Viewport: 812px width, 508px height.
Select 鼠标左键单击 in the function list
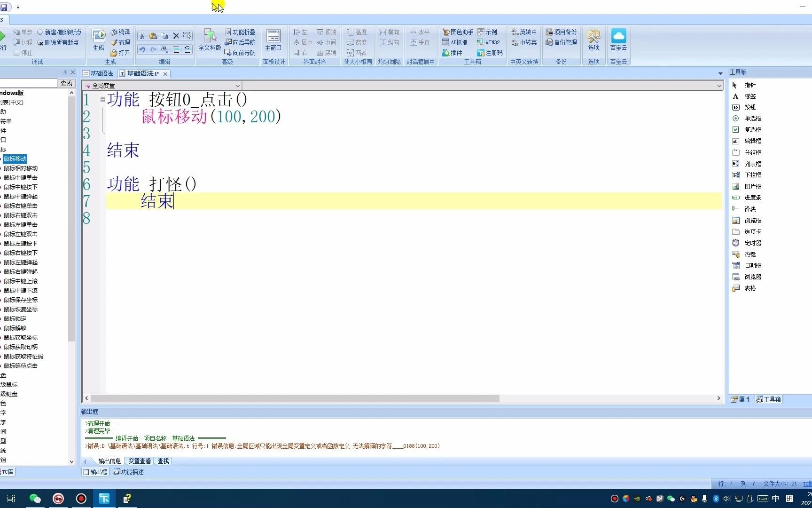[x=21, y=225]
